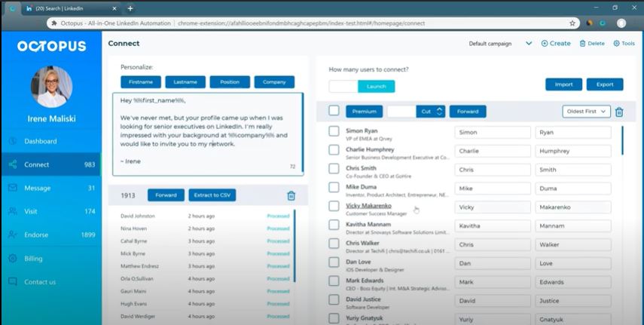Viewport: 644px width, 325px height.
Task: Expand the Default campaign dropdown chevron
Action: (529, 43)
